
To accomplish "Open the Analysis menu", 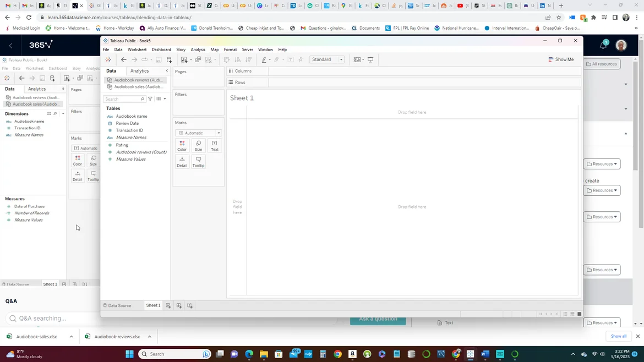I will [198, 50].
